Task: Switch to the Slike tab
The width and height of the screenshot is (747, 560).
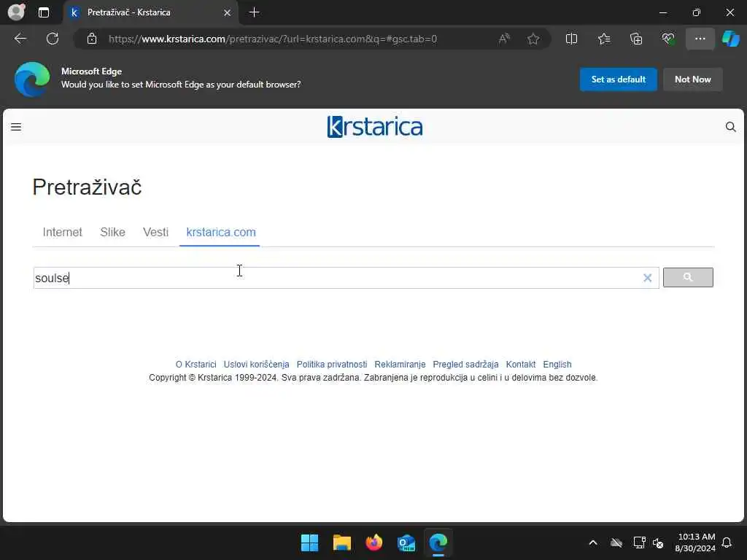Action: pos(112,233)
